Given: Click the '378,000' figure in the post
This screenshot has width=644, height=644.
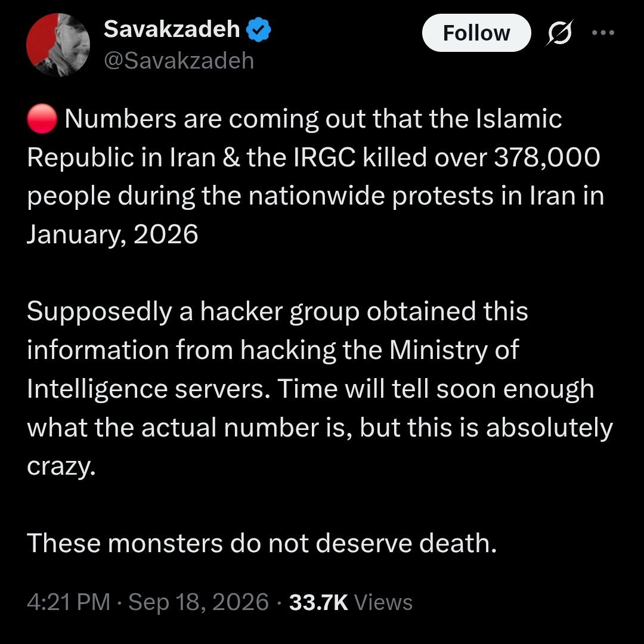Looking at the screenshot, I should 547,157.
